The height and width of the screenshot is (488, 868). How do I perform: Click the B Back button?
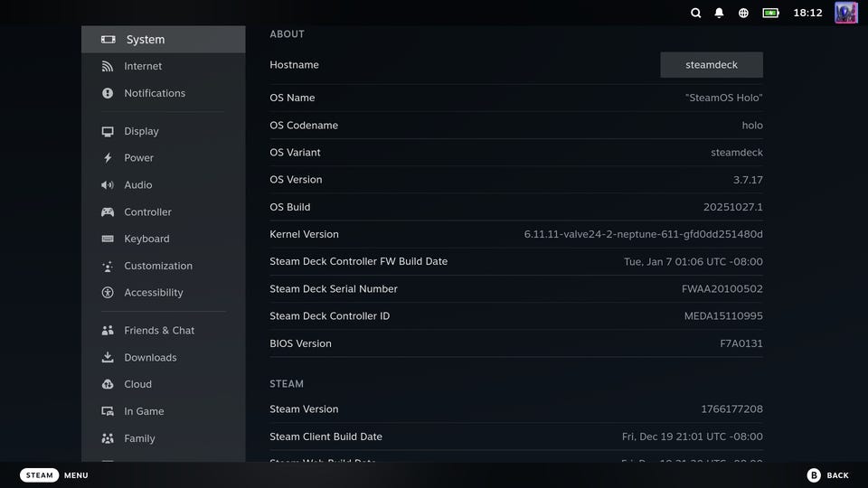(x=827, y=475)
